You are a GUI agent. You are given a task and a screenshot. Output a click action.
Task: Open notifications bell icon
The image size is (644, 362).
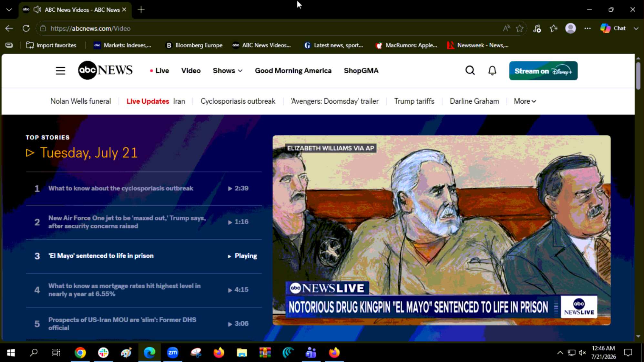[x=492, y=70]
